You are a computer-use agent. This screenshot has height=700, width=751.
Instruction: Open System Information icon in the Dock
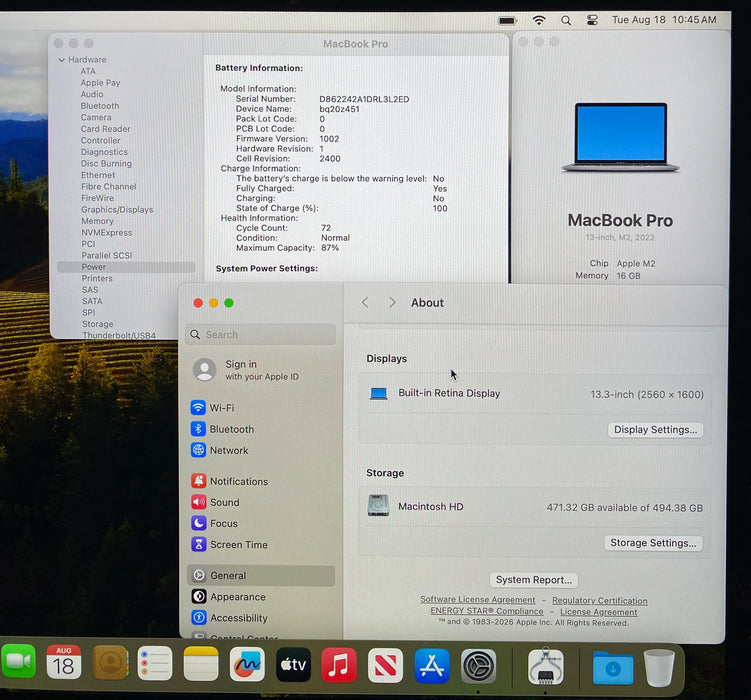(546, 666)
